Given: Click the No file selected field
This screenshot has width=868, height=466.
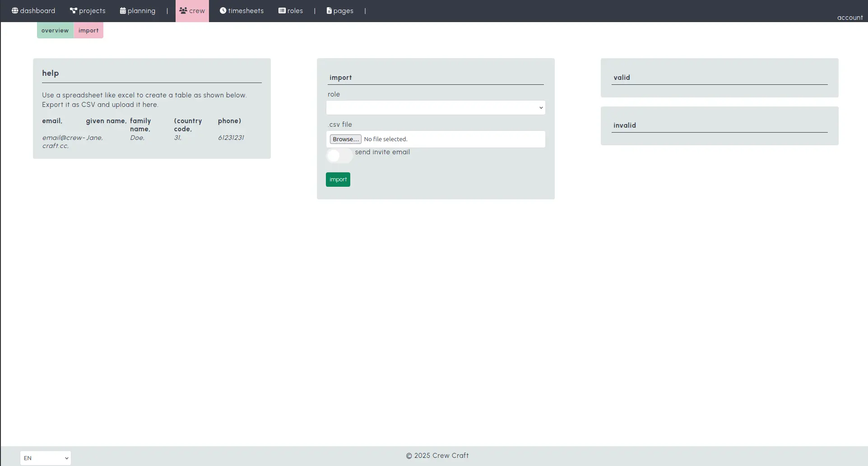Looking at the screenshot, I should click(x=385, y=139).
